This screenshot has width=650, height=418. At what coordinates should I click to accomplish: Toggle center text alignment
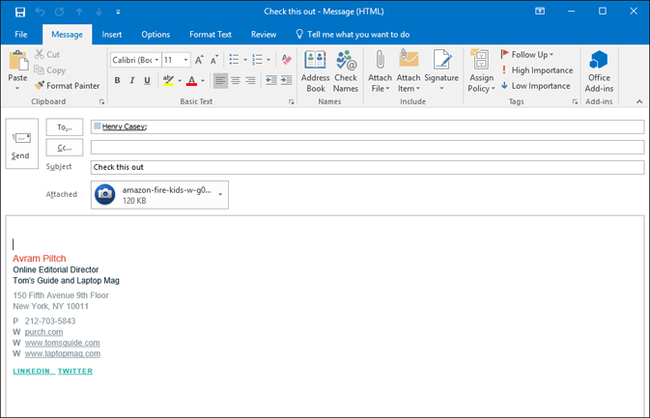click(x=235, y=81)
